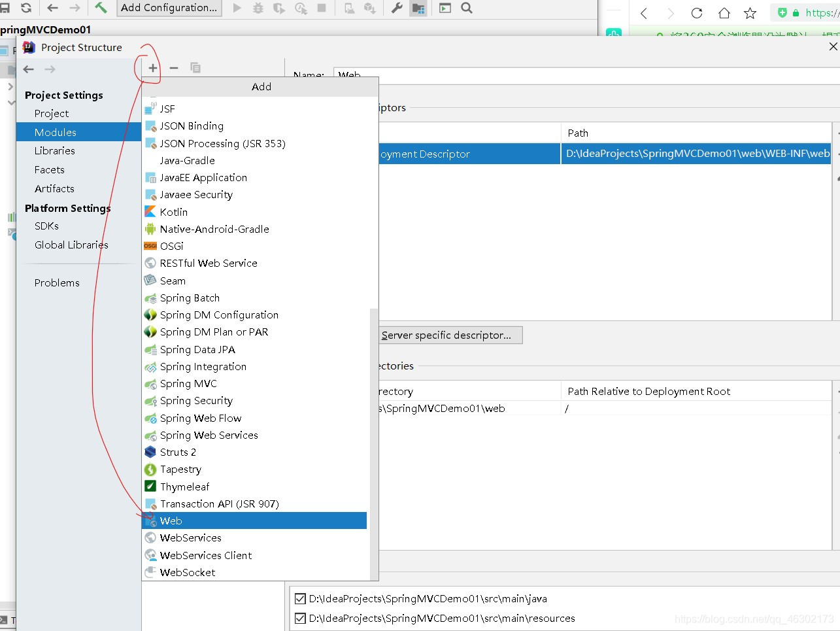Click the OSGi icon in Add list

pyautogui.click(x=150, y=246)
